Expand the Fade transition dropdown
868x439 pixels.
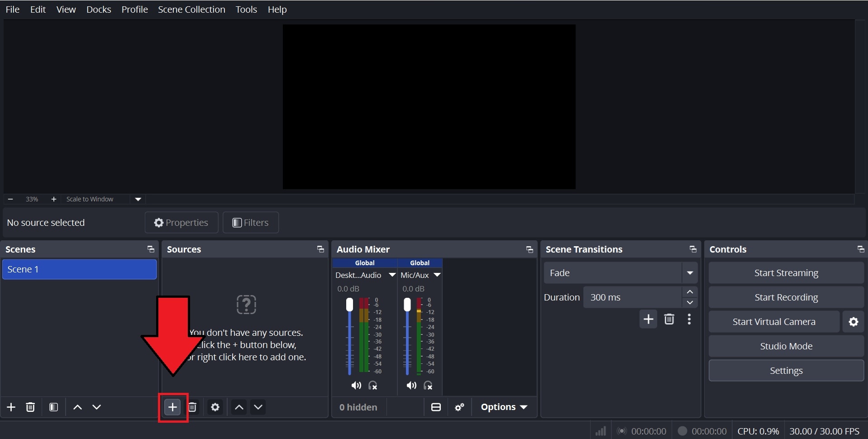point(690,273)
